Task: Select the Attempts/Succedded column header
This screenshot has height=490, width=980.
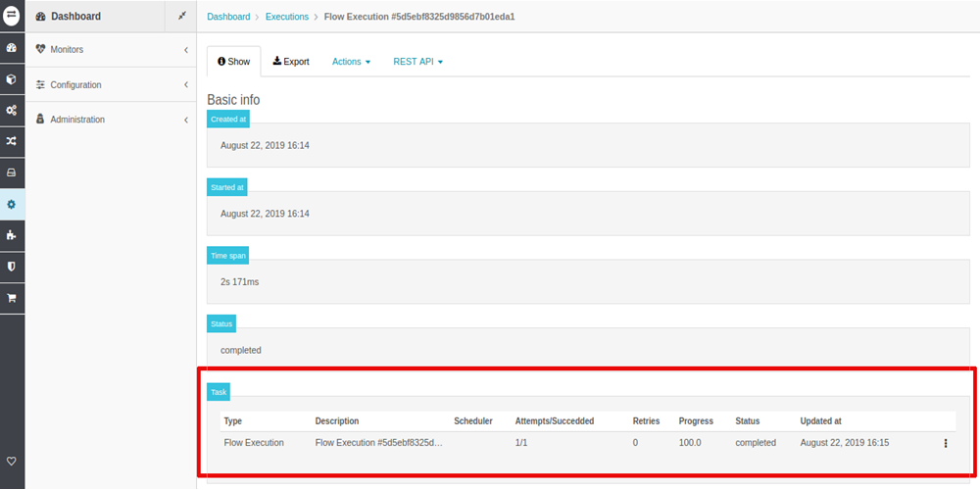Action: click(555, 421)
